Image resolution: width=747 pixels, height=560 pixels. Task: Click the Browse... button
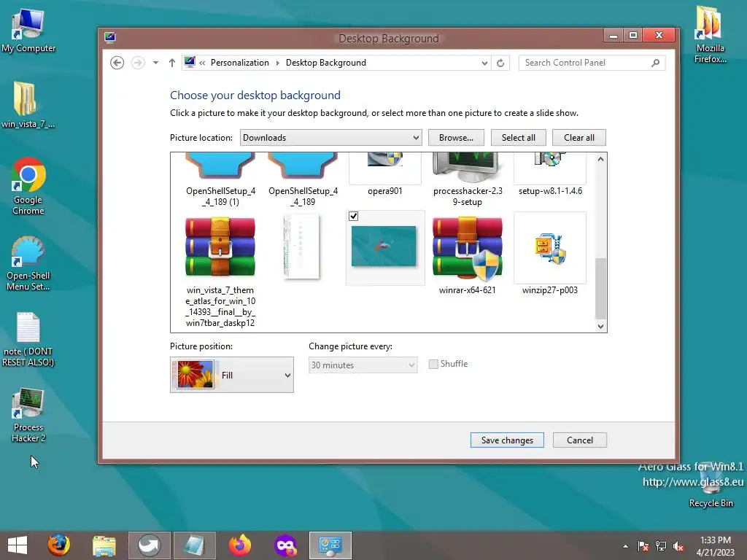click(456, 138)
